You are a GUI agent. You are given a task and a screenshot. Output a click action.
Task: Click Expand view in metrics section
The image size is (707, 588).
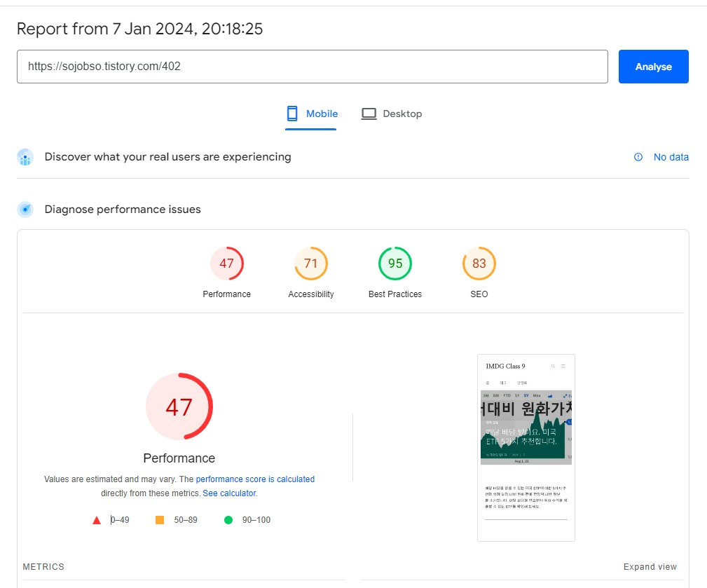pos(650,567)
